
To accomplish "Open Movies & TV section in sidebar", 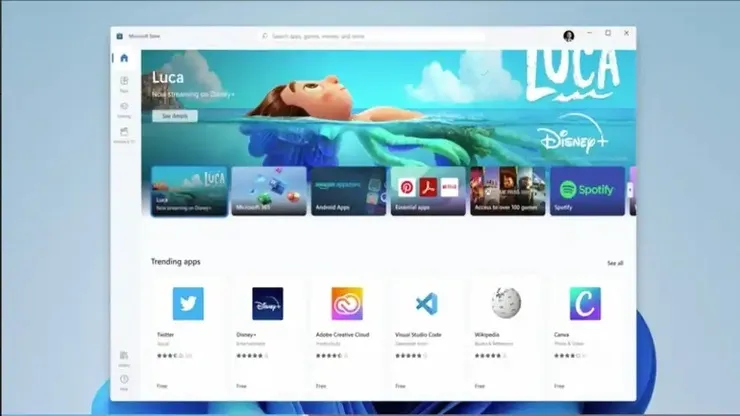I will pyautogui.click(x=124, y=135).
